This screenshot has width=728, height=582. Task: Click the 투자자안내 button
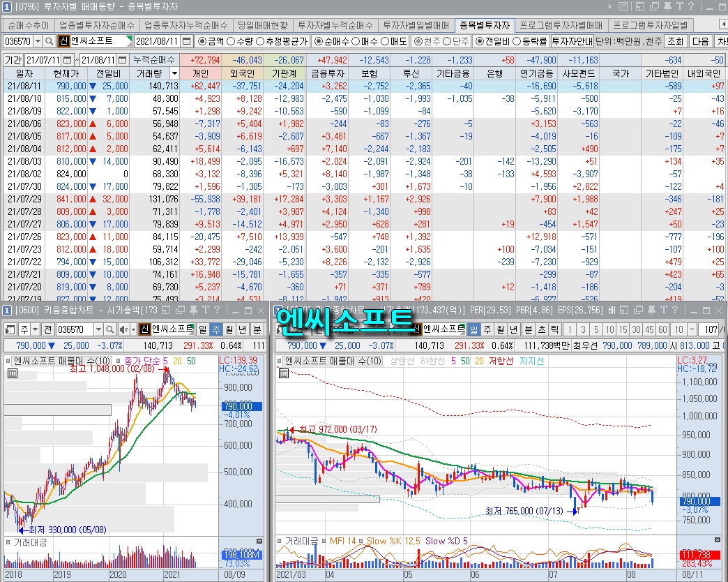pos(572,41)
